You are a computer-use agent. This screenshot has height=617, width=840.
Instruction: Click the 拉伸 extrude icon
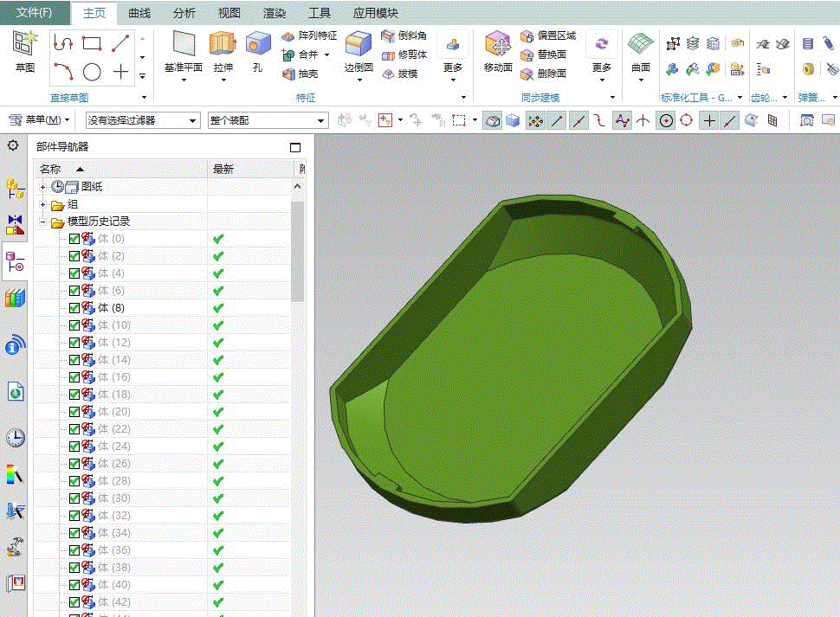(x=223, y=43)
